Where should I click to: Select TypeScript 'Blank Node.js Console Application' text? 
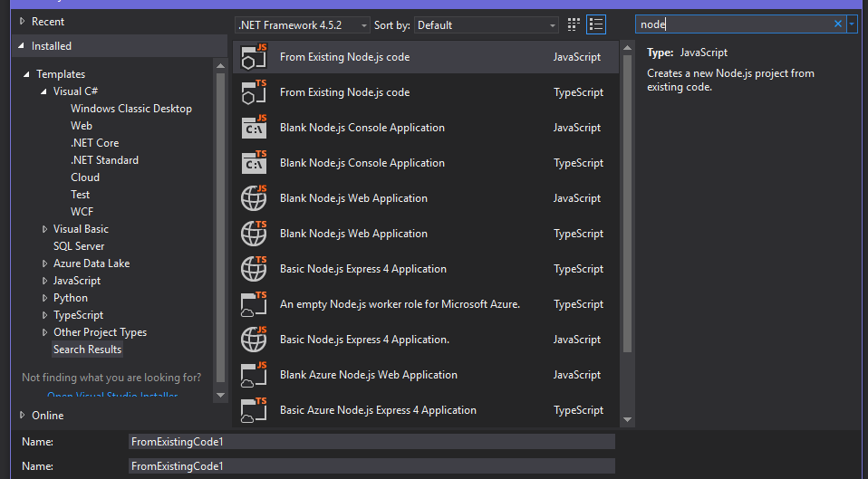click(x=362, y=163)
